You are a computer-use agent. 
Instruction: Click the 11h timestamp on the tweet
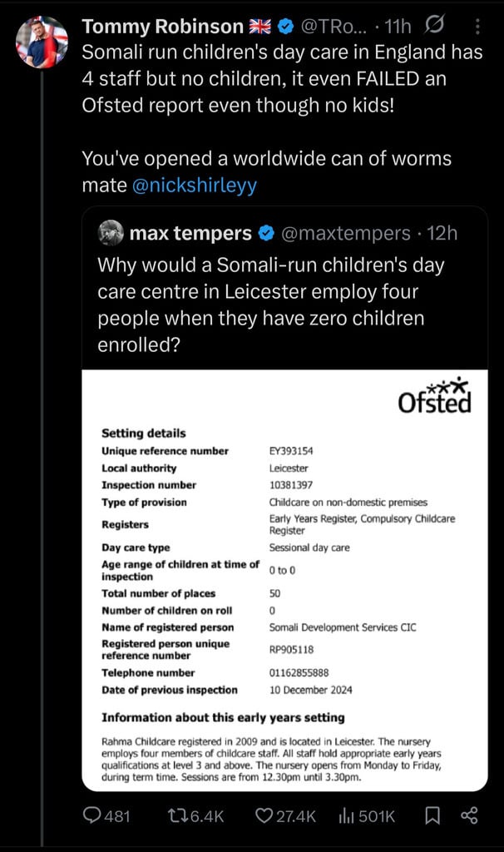pos(398,26)
